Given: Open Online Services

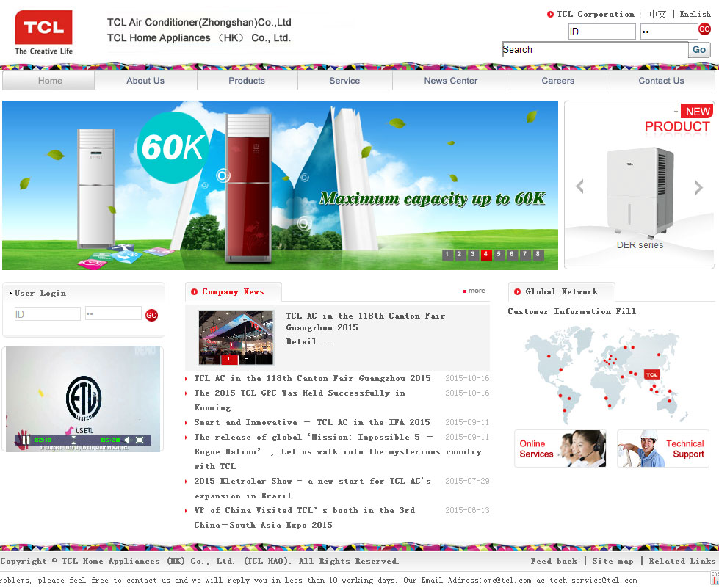Looking at the screenshot, I should point(560,449).
